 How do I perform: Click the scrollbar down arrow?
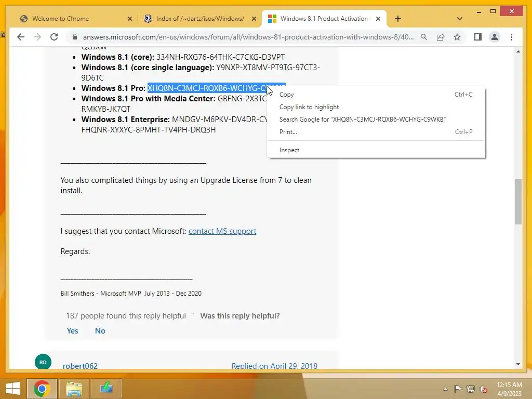[x=518, y=364]
